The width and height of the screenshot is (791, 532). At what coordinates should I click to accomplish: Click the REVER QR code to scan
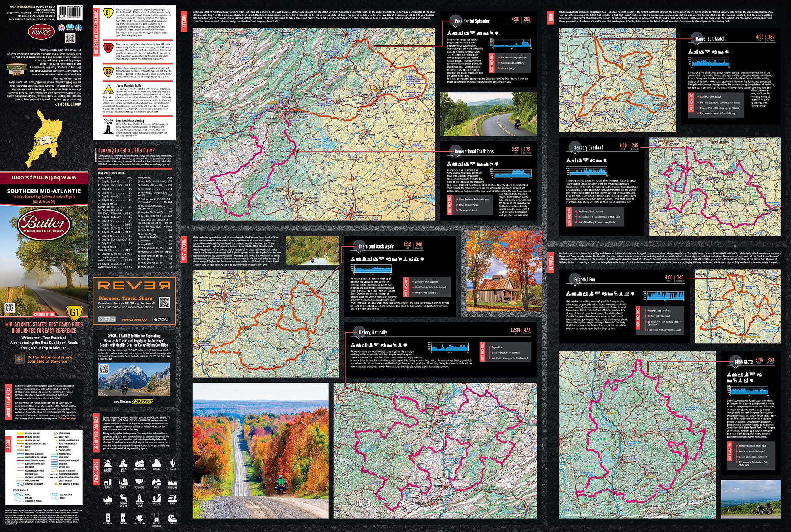click(165, 302)
